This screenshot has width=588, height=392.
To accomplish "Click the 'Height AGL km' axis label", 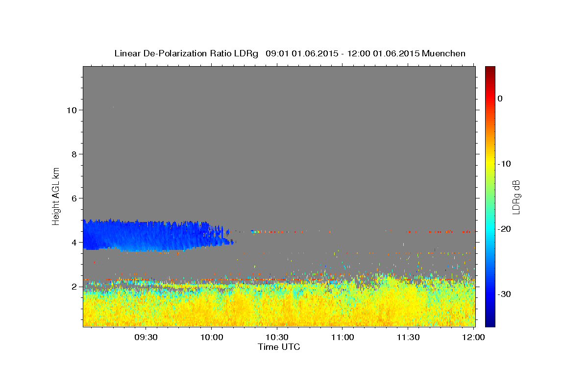I will [56, 196].
